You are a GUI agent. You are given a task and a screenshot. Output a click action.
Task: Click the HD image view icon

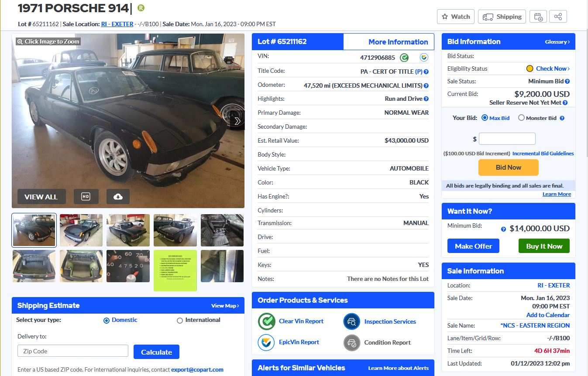(x=86, y=197)
